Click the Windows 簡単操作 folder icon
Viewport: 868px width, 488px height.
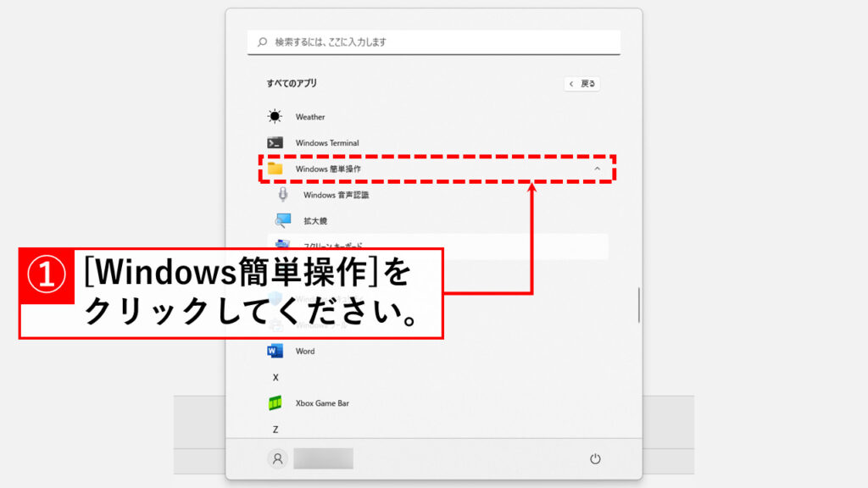(x=275, y=169)
